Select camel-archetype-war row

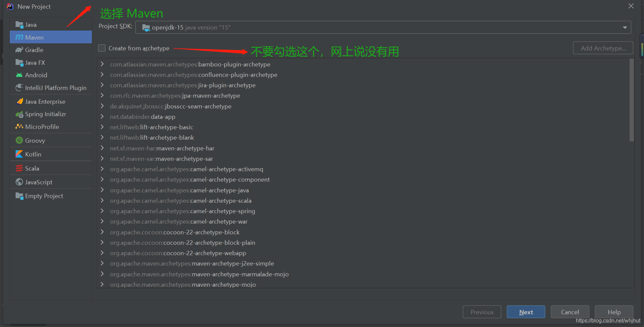(x=363, y=222)
